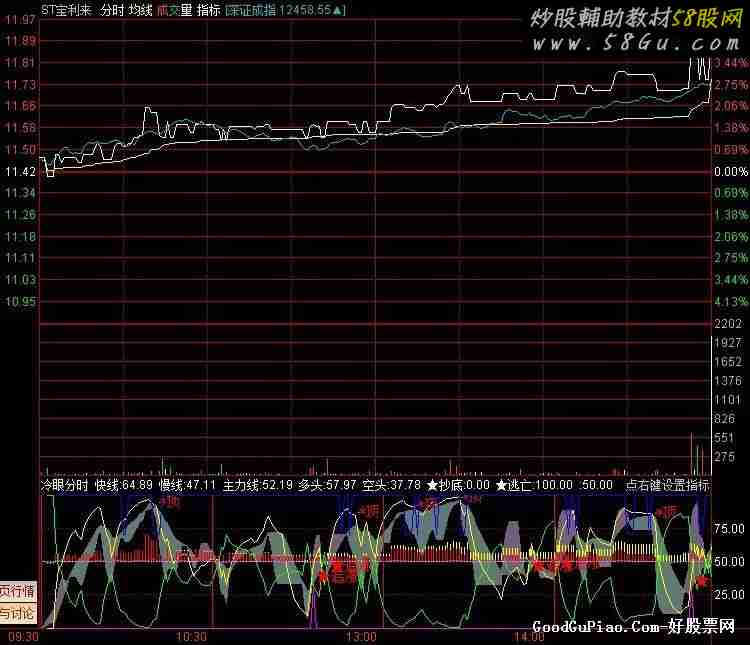Click the 275 volume axis label
This screenshot has height=645, width=750.
pyautogui.click(x=725, y=457)
